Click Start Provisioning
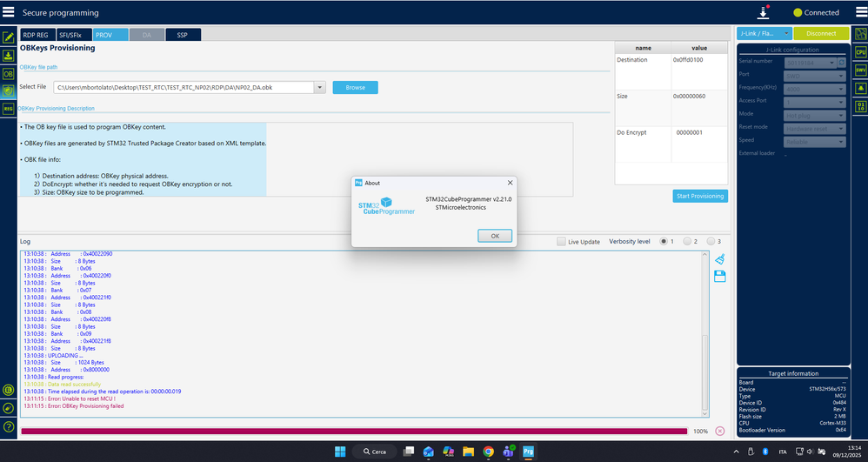The height and width of the screenshot is (462, 868). click(700, 196)
